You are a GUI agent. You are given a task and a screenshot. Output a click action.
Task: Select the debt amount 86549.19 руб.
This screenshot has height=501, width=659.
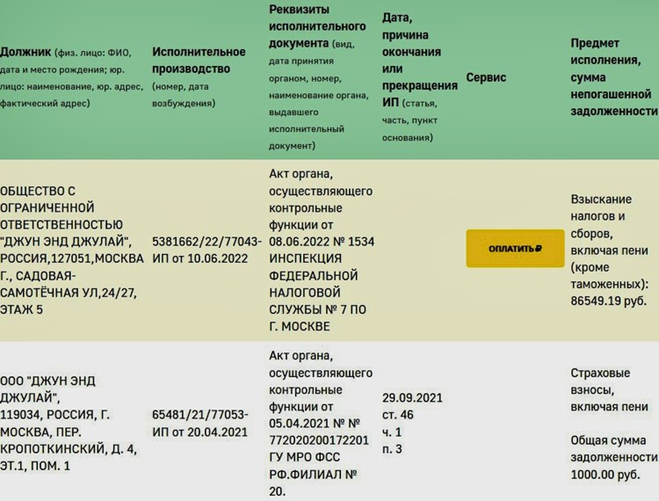608,301
